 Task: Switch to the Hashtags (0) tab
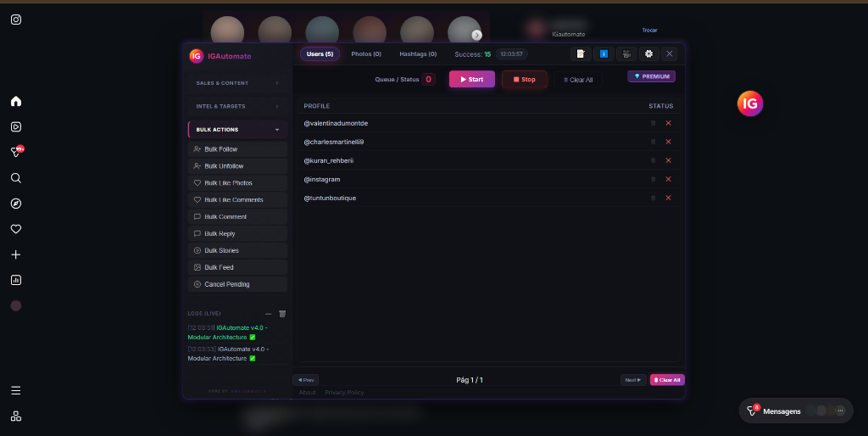pyautogui.click(x=418, y=53)
